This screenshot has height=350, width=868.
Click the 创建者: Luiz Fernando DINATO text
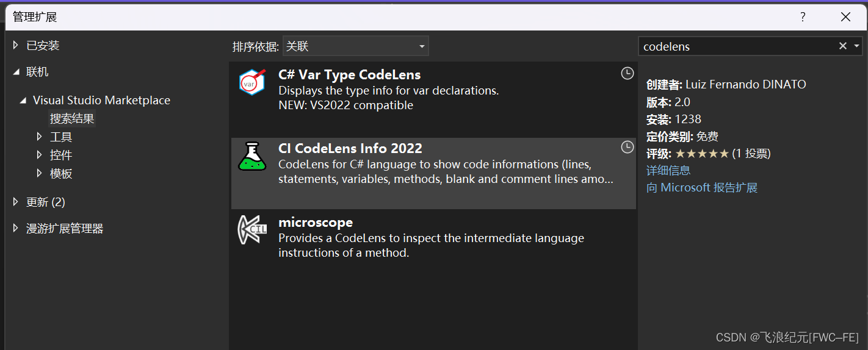click(x=726, y=85)
